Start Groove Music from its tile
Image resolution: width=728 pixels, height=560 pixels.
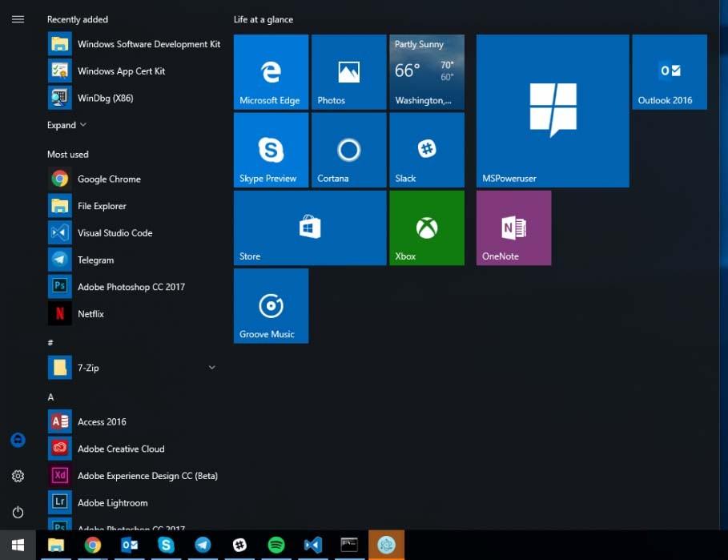point(270,305)
